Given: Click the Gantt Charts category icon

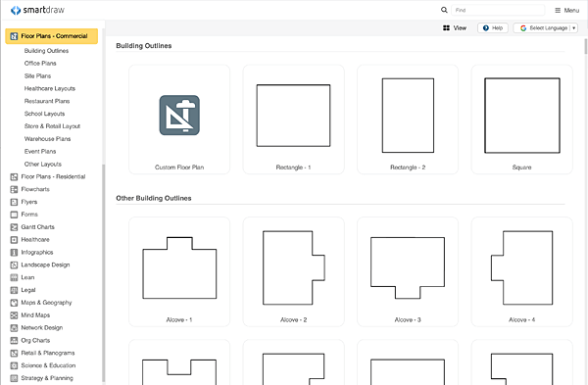Looking at the screenshot, I should (14, 227).
